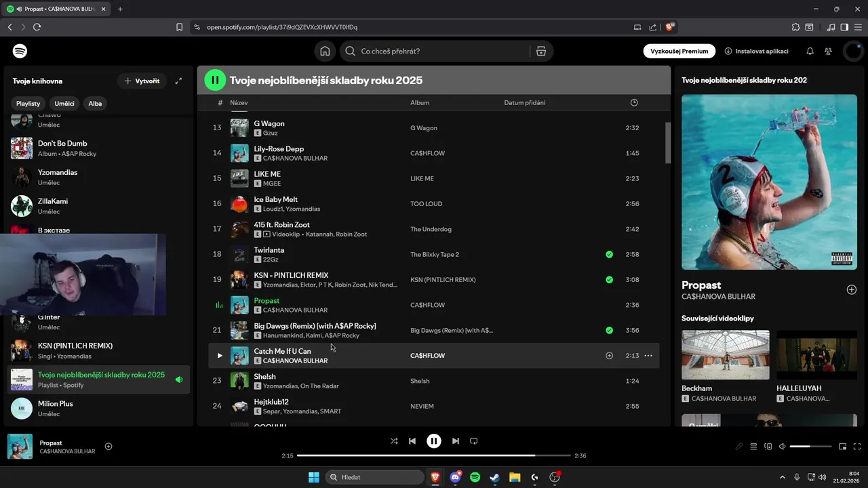Add Propast to library plus icon in right panel
This screenshot has width=868, height=488.
point(852,289)
